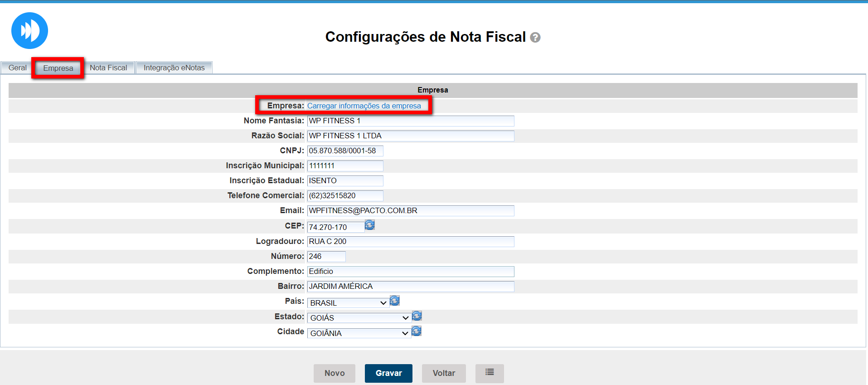The width and height of the screenshot is (868, 385).
Task: Click the CNPJ label text
Action: pyautogui.click(x=292, y=151)
